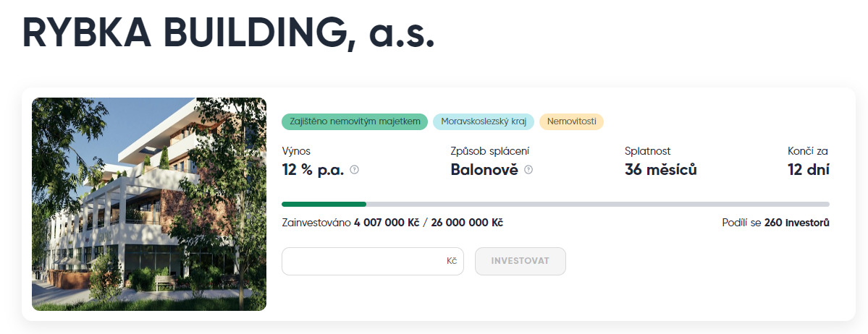Open the building project thumbnail image
The image size is (868, 334).
click(149, 204)
